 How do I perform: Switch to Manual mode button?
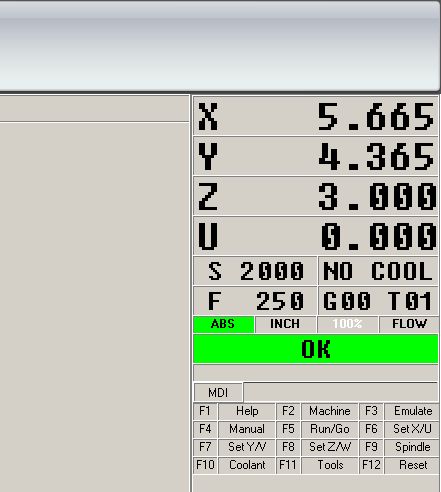(x=247, y=429)
